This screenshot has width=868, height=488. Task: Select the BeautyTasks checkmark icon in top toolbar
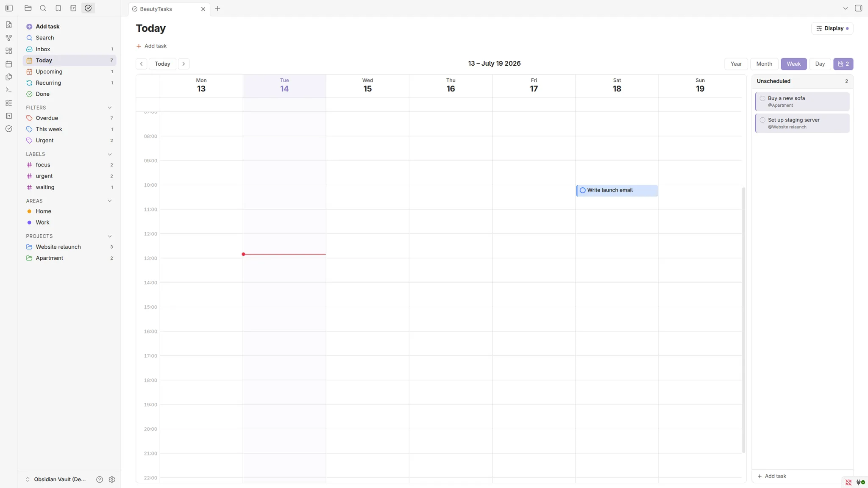point(88,8)
